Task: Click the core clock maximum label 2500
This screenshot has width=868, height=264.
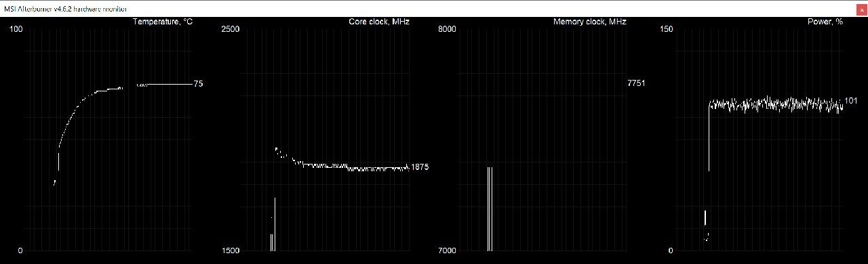Action: coord(231,29)
